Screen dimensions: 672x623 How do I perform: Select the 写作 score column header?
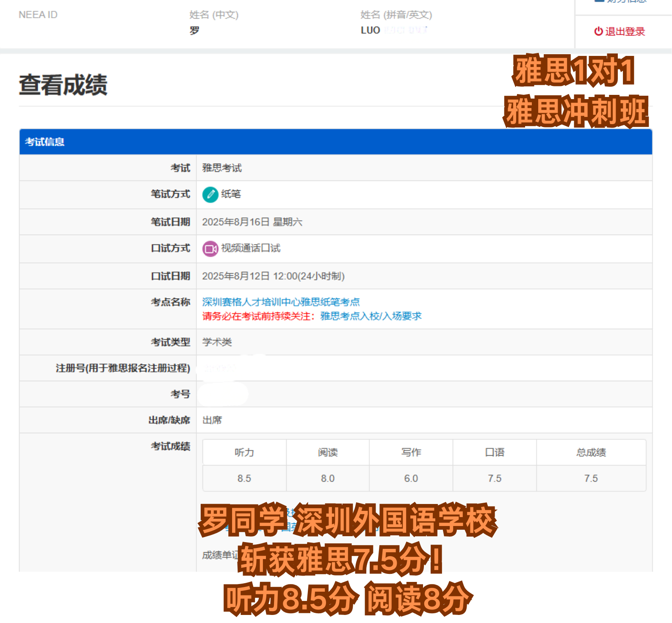(411, 452)
